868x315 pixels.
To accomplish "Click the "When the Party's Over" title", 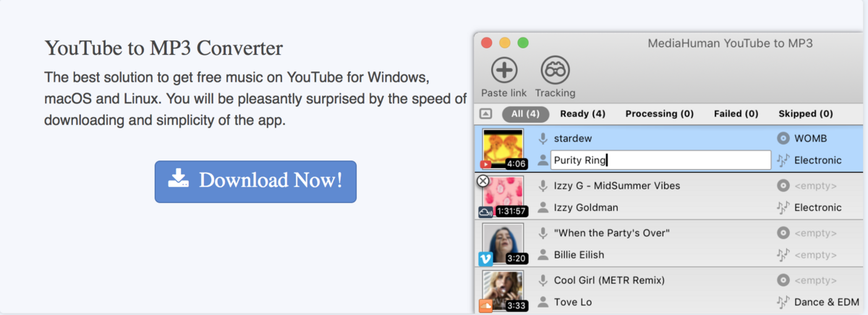I will tap(612, 233).
